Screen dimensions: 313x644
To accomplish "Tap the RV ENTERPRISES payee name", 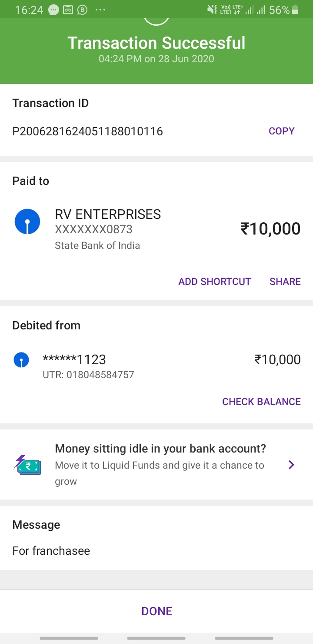I will coord(108,214).
